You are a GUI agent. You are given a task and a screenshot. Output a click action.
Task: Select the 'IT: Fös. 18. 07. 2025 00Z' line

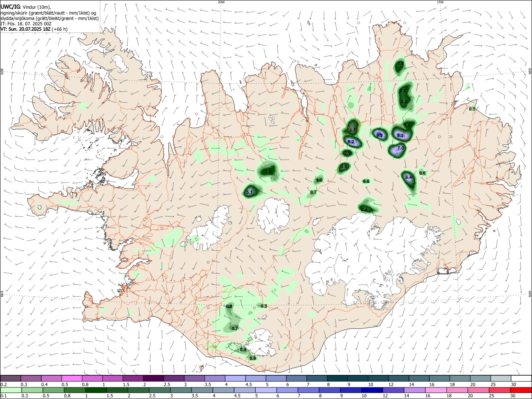click(26, 24)
